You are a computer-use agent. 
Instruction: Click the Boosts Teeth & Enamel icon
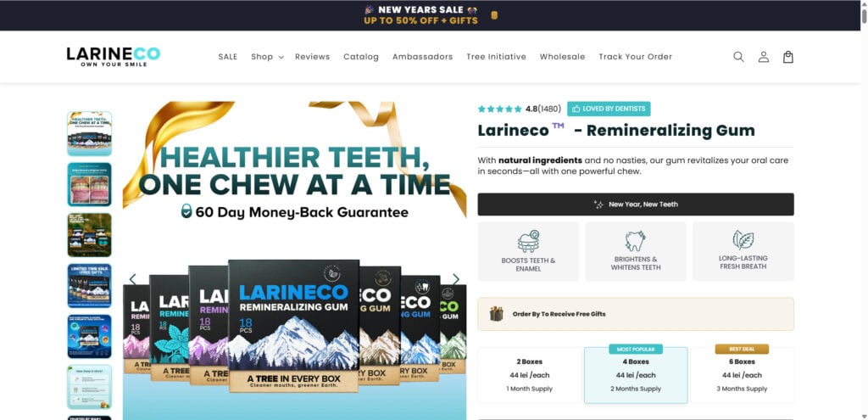[x=528, y=242]
